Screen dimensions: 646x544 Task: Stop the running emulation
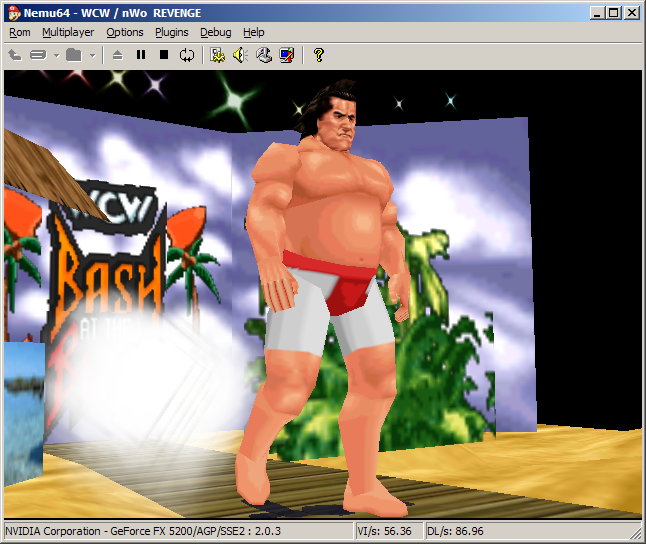pos(163,55)
